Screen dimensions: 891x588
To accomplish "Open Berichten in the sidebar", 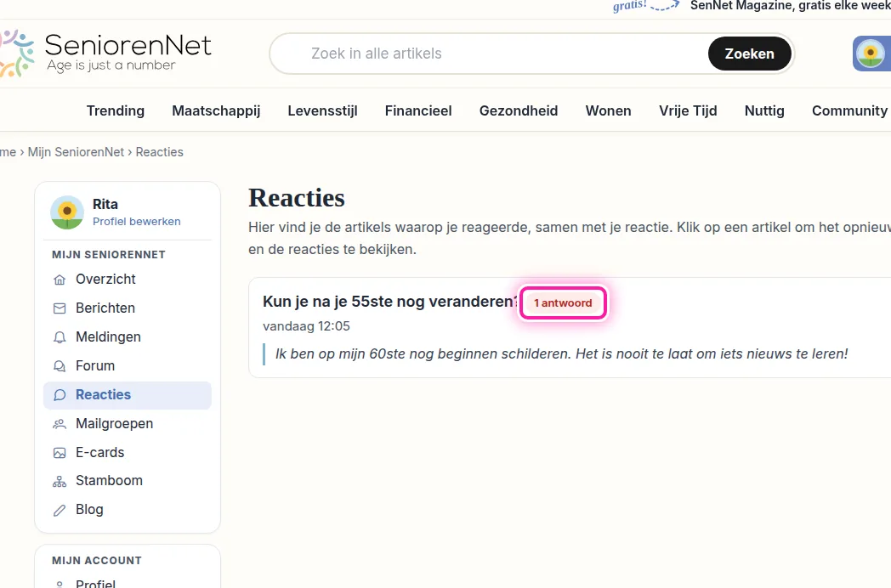I will point(128,308).
